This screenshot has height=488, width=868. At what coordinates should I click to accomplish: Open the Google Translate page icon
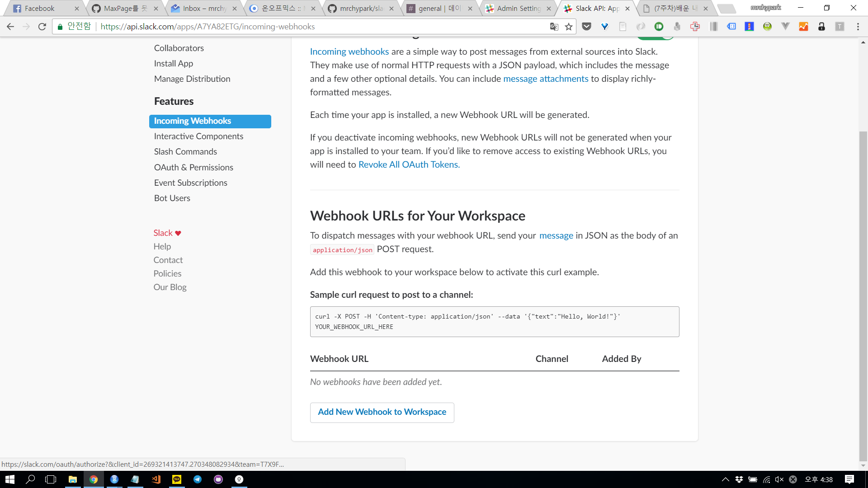click(x=554, y=27)
